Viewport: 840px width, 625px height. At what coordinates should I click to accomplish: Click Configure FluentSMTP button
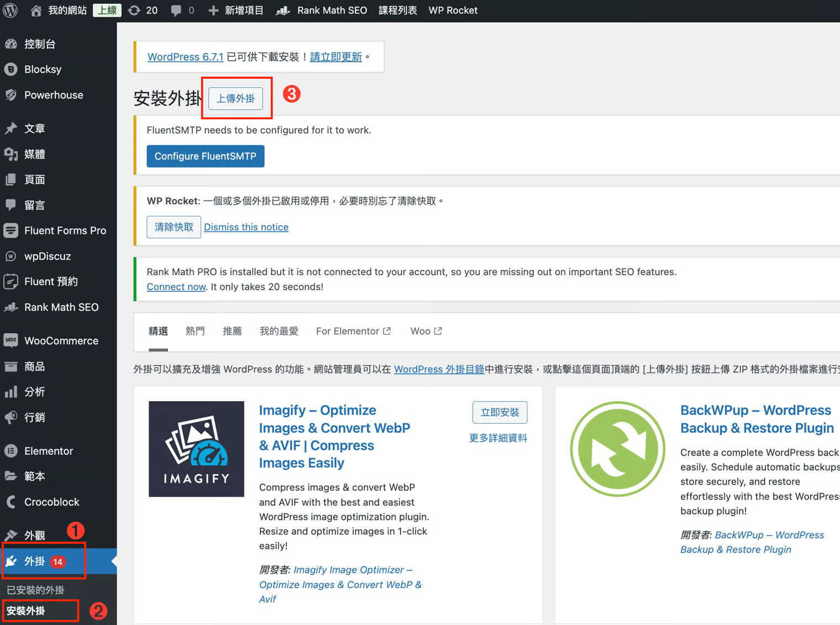click(x=206, y=156)
